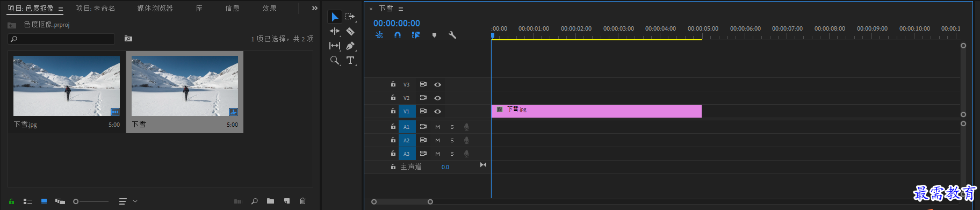
Task: Click master track volume value 0.0
Action: [445, 167]
